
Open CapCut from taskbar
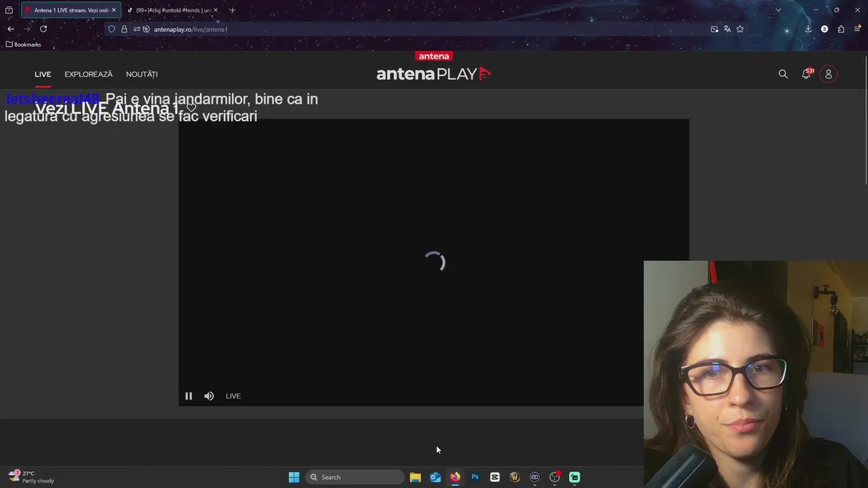(x=495, y=477)
